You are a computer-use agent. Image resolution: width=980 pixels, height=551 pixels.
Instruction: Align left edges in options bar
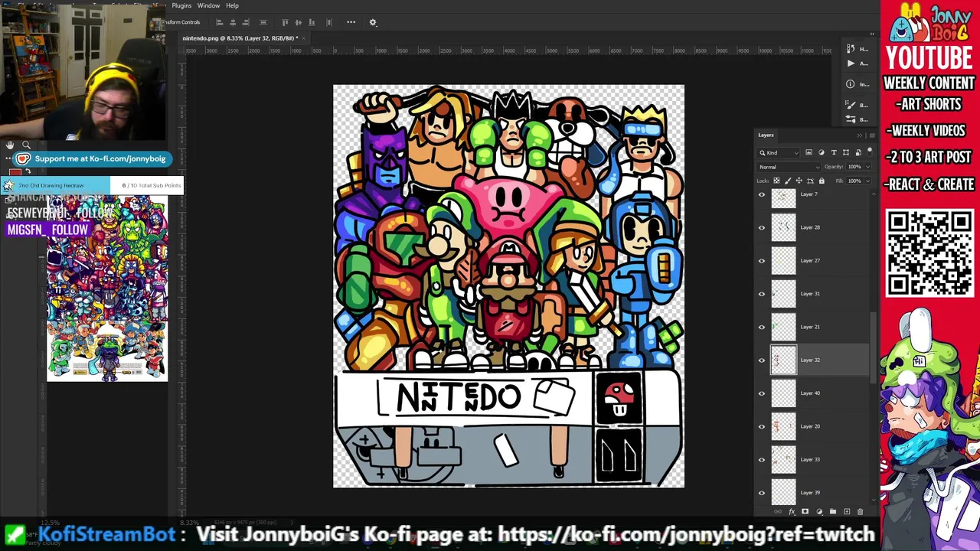220,22
